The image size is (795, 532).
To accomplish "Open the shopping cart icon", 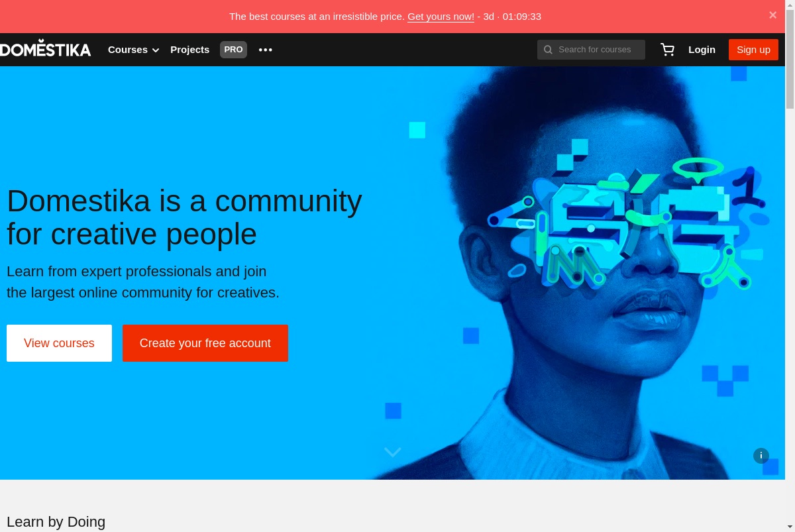I will [667, 50].
